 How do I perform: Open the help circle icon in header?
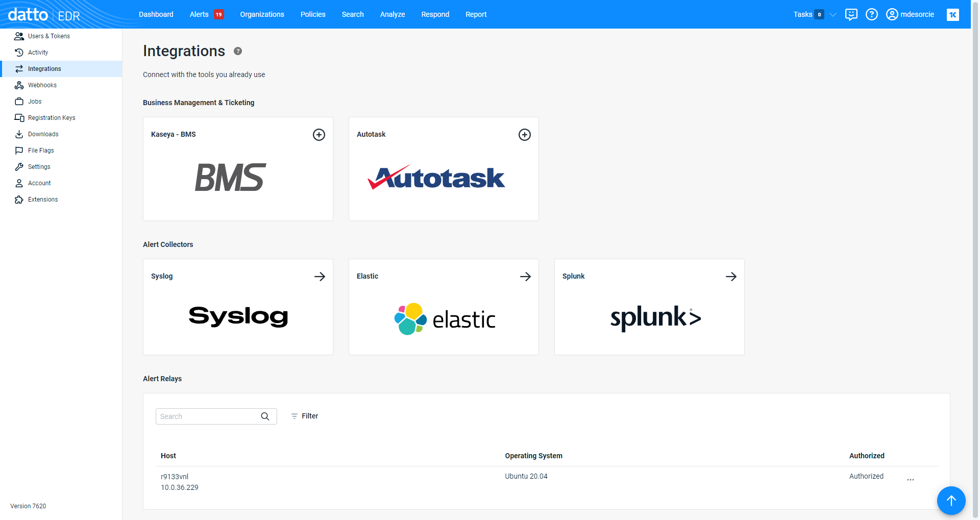[872, 14]
